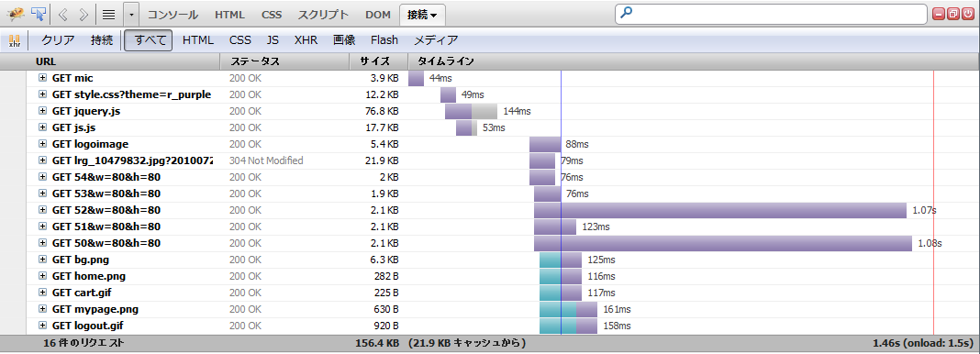Select the すべて filter
Viewport: 980px width, 354px height.
point(148,40)
